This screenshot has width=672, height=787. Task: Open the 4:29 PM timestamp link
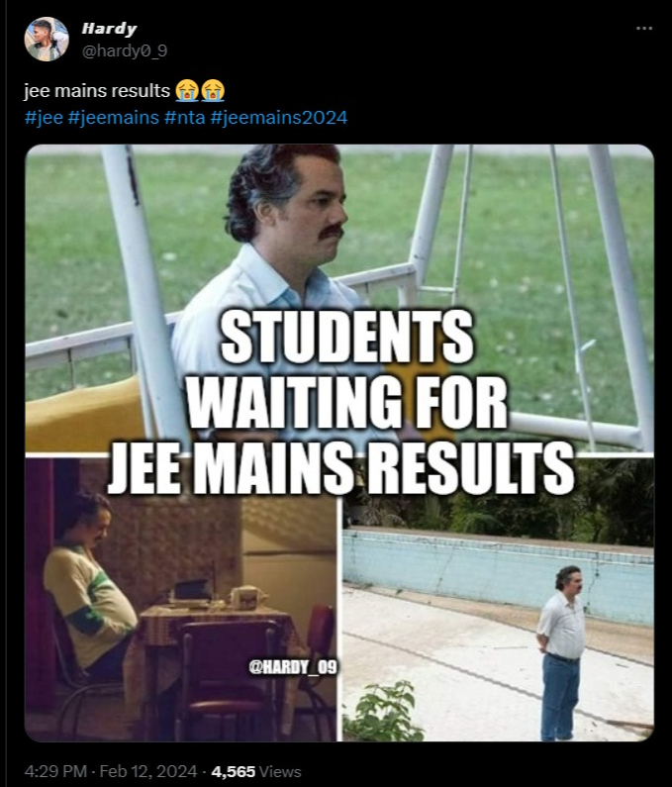tap(55, 771)
